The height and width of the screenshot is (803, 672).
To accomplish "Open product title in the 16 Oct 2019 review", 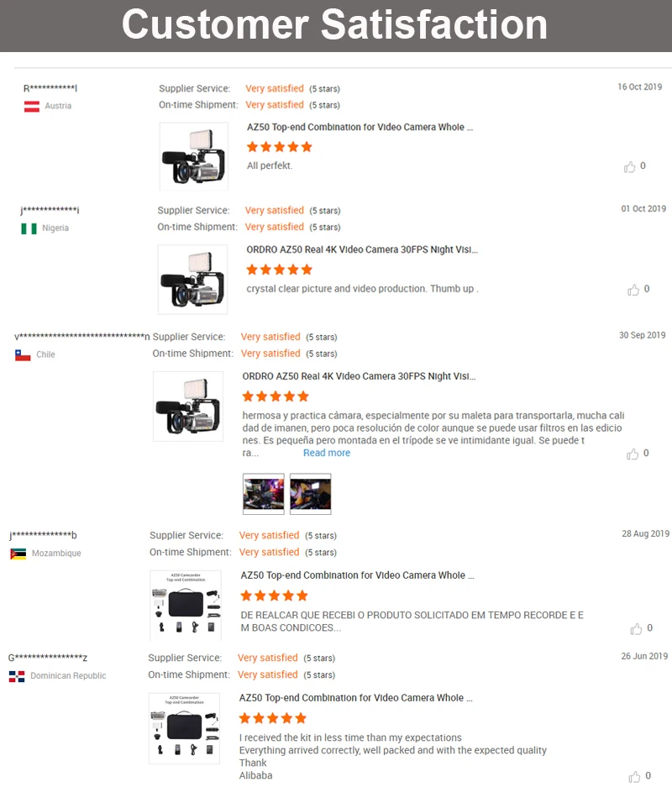I will 360,128.
